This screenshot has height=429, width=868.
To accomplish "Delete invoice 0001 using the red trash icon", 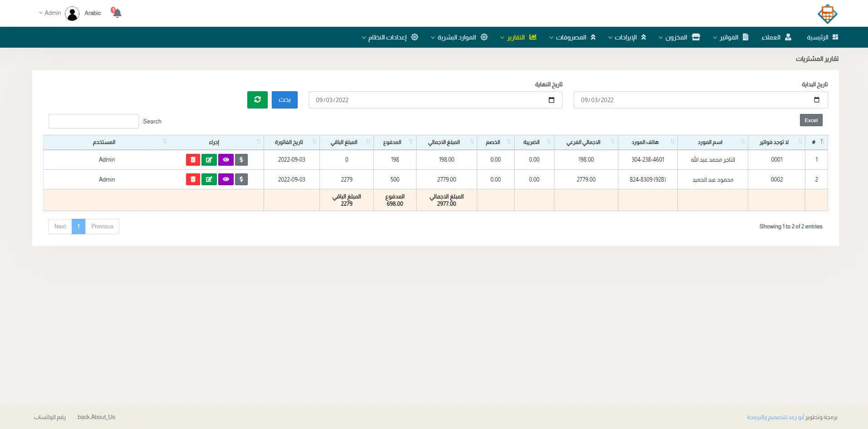I will tap(193, 160).
